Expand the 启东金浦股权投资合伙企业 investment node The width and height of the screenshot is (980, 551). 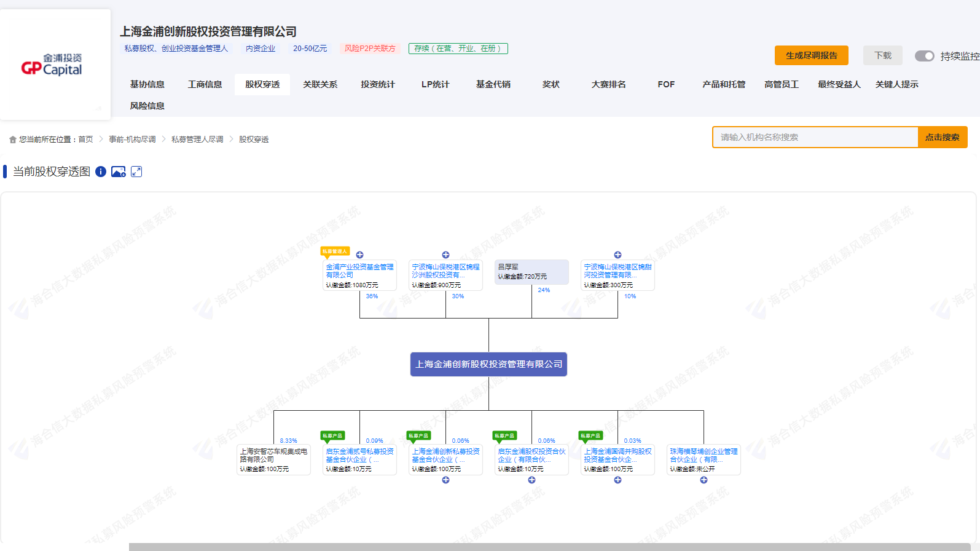[x=532, y=480]
